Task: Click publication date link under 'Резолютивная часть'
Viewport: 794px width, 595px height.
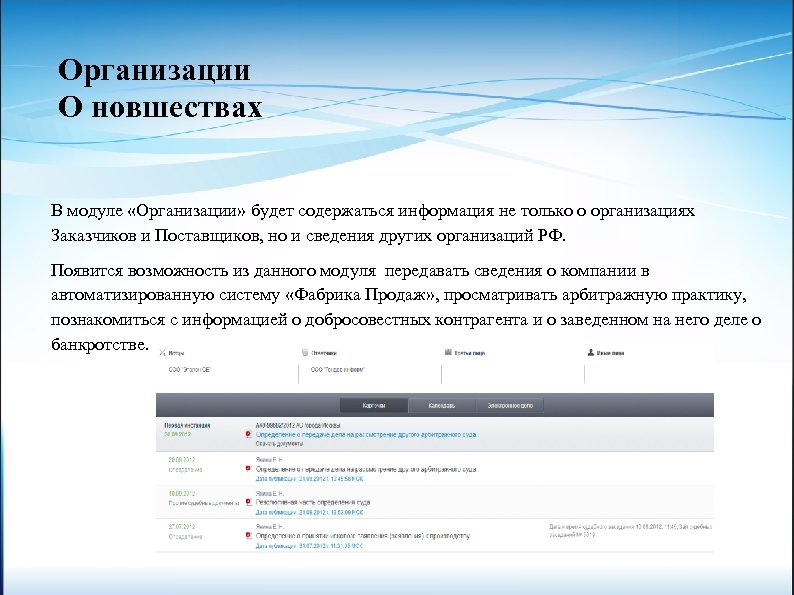Action: click(x=309, y=512)
